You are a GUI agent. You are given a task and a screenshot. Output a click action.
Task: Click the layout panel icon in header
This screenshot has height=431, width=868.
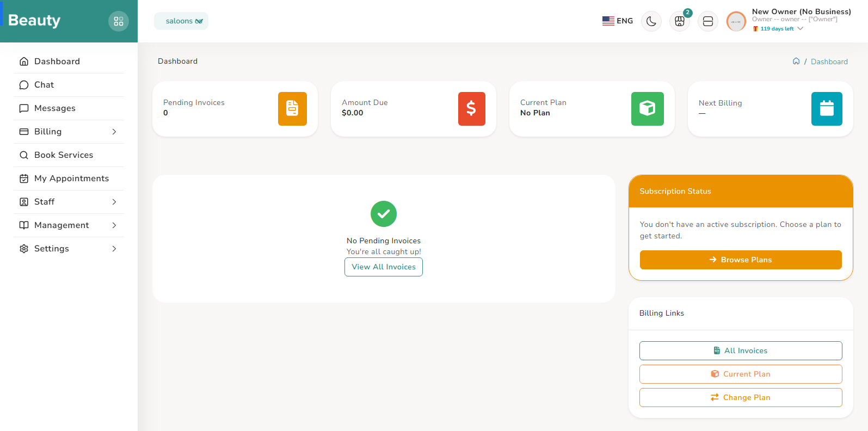[708, 21]
